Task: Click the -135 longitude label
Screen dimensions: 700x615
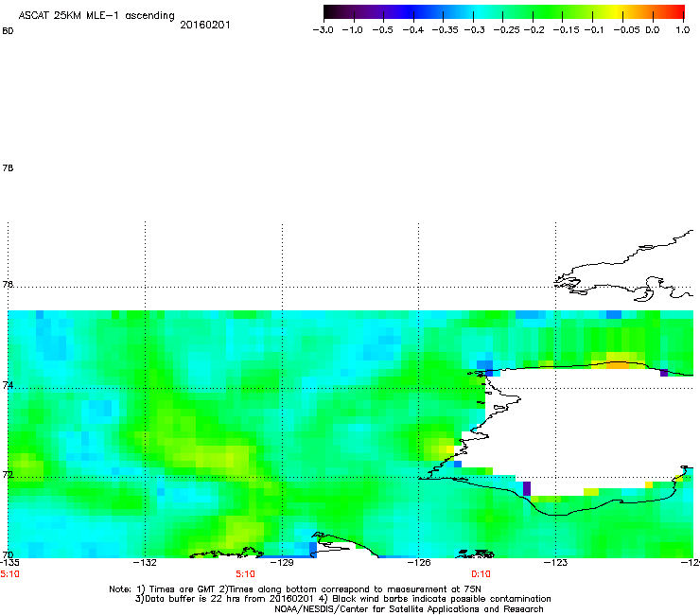Action: [x=9, y=563]
